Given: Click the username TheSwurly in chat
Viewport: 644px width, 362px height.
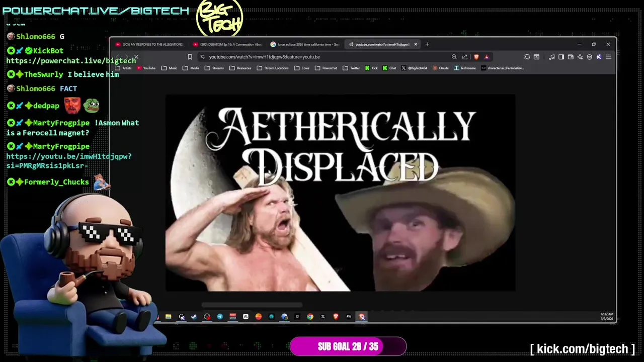Looking at the screenshot, I should click(x=44, y=74).
